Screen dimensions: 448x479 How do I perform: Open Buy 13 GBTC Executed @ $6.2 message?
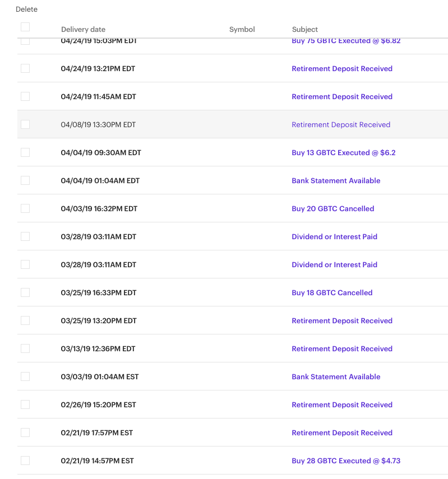point(343,152)
